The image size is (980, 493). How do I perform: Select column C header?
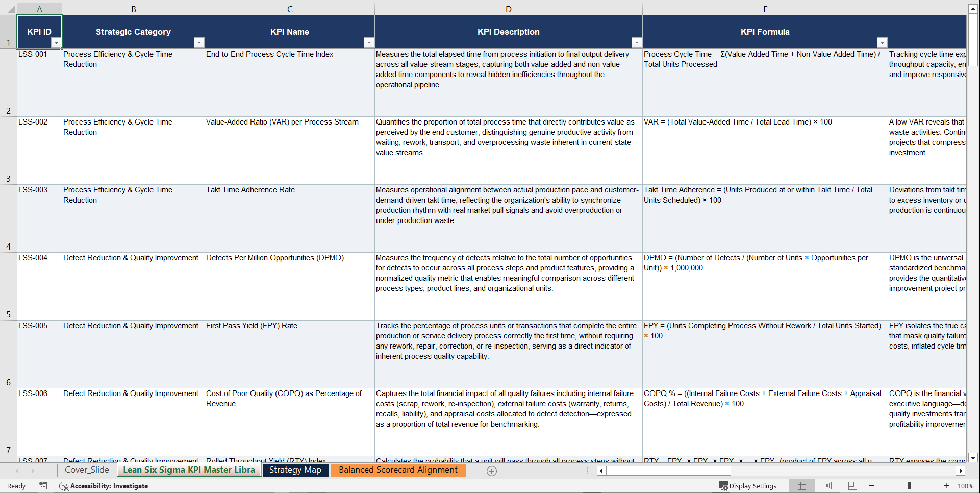tap(290, 9)
